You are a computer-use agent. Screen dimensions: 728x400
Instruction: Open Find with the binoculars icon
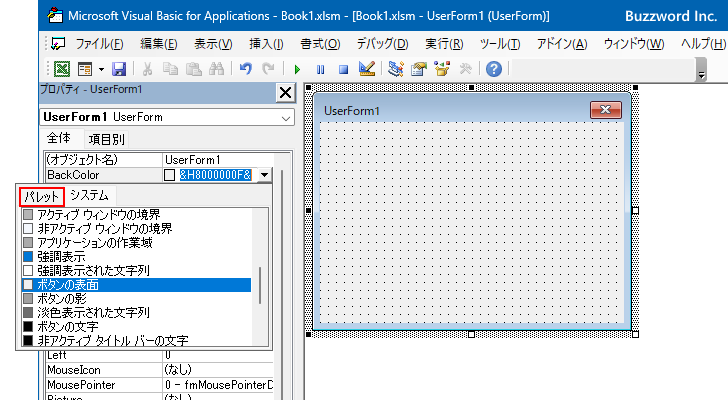click(x=216, y=69)
